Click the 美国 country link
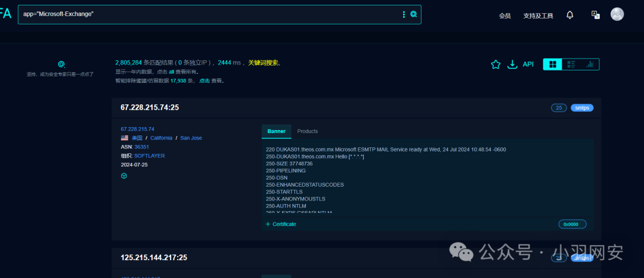644x278 pixels. [137, 138]
